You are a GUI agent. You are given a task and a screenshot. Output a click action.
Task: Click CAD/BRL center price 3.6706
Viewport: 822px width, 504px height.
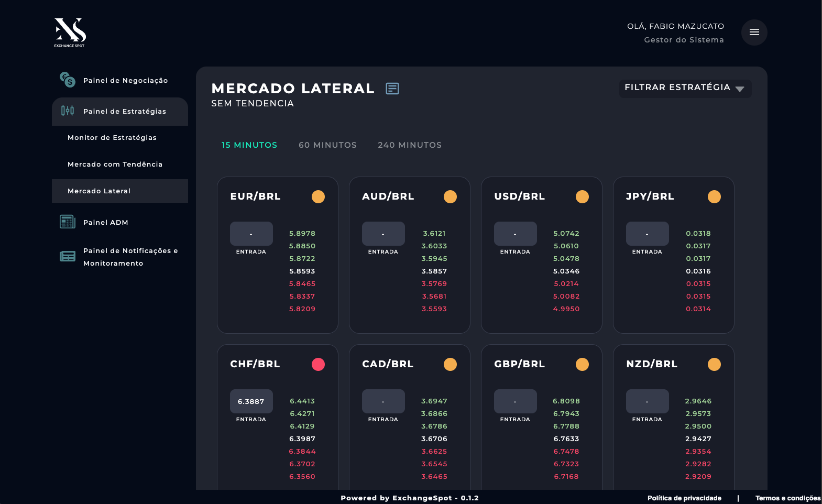pos(434,439)
